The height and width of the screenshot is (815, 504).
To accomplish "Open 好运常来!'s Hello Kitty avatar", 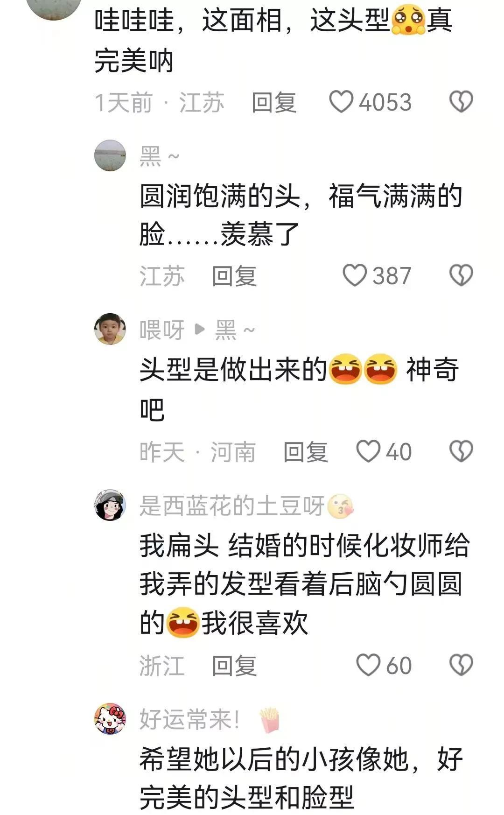I will pyautogui.click(x=110, y=719).
